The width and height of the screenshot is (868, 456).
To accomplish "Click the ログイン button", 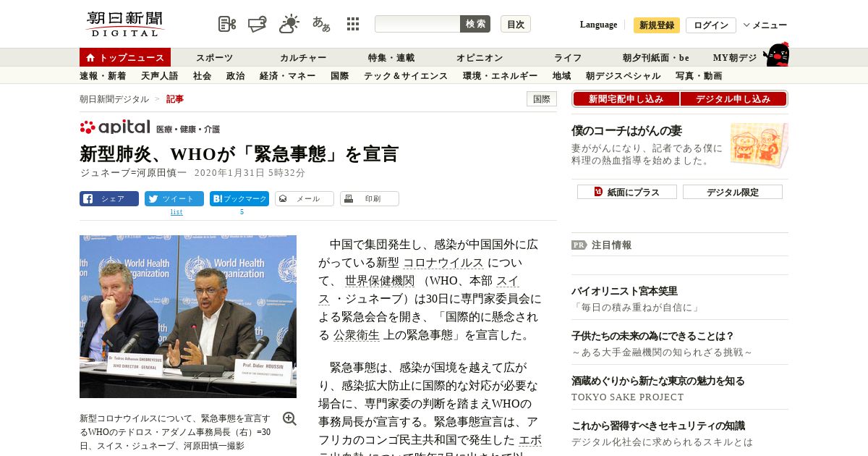I will 711,25.
